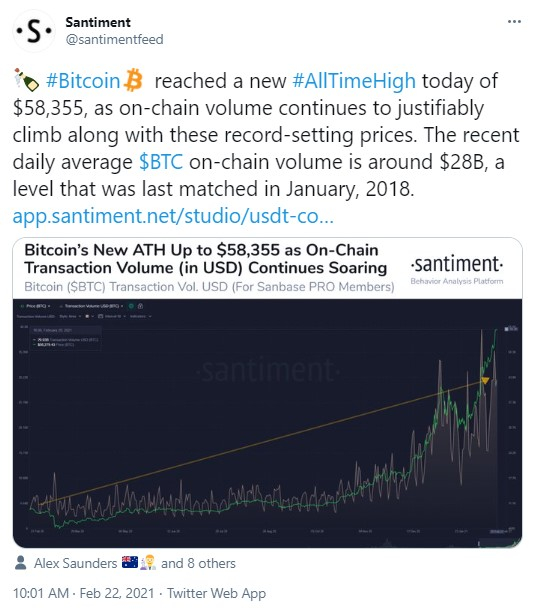The width and height of the screenshot is (533, 611).
Task: Click the yellow triangle chart marker
Action: (485, 380)
